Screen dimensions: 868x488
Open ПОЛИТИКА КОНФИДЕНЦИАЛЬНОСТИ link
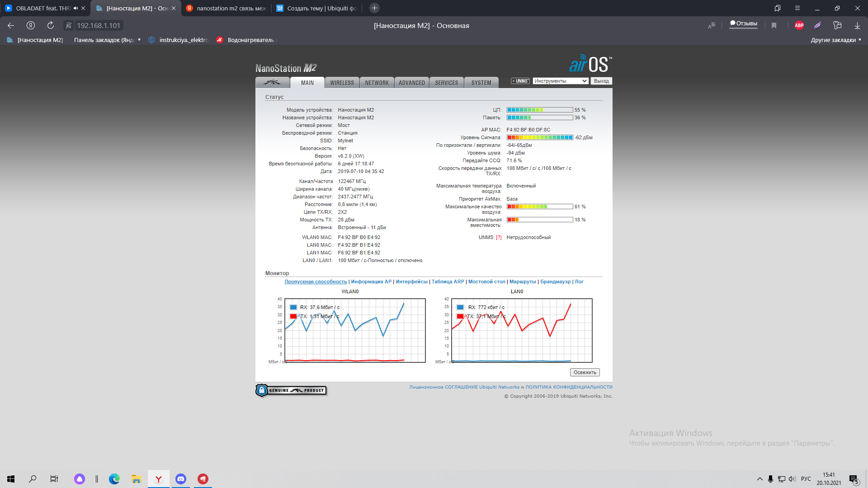click(569, 387)
